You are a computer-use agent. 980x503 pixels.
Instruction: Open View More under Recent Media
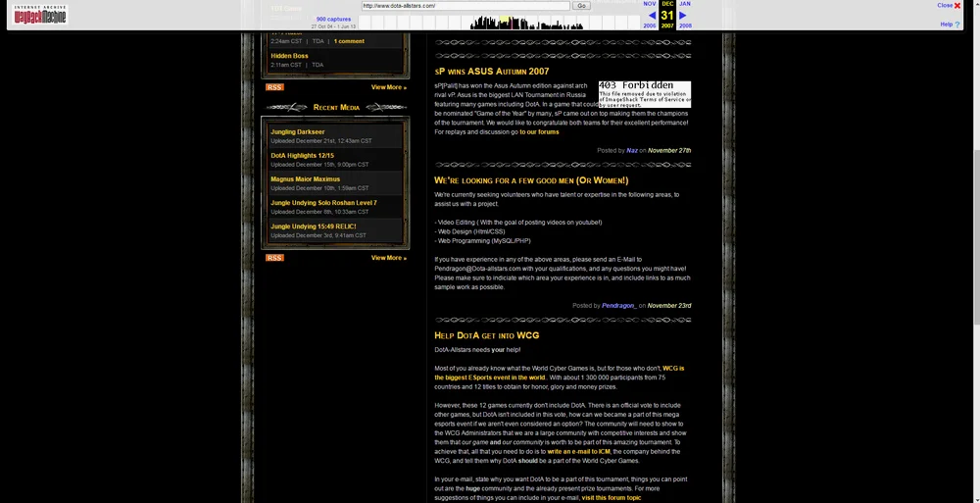(x=389, y=258)
